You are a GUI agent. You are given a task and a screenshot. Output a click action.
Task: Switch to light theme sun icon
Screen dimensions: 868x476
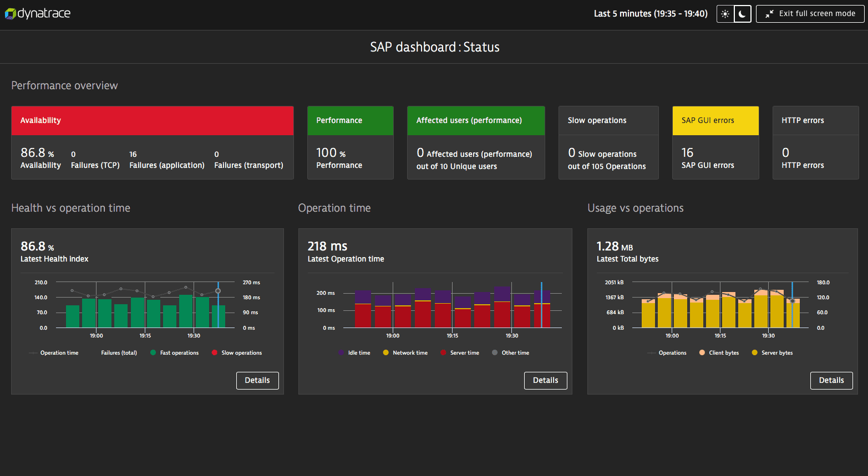(x=725, y=14)
